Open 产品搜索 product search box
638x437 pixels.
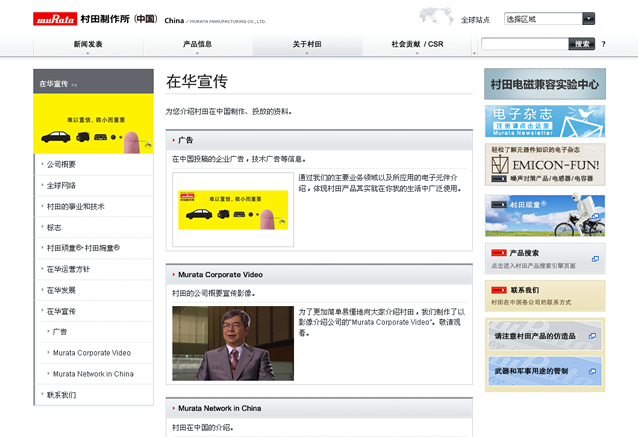pyautogui.click(x=545, y=259)
